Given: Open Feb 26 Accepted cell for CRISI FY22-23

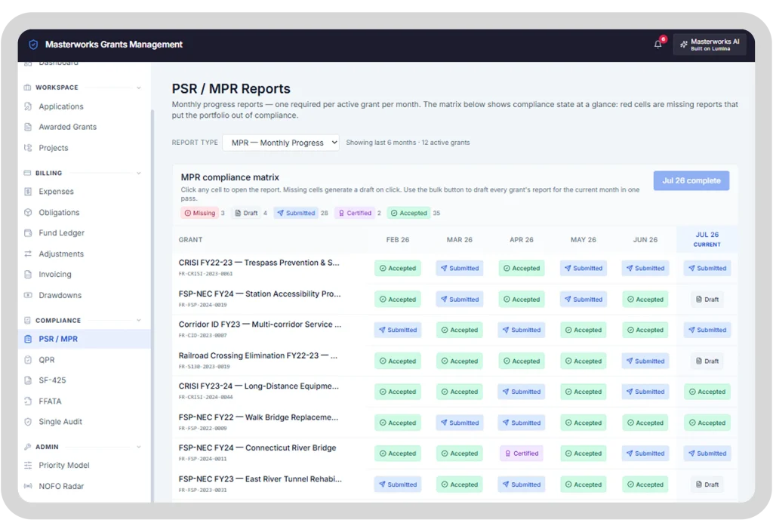Looking at the screenshot, I should click(397, 268).
